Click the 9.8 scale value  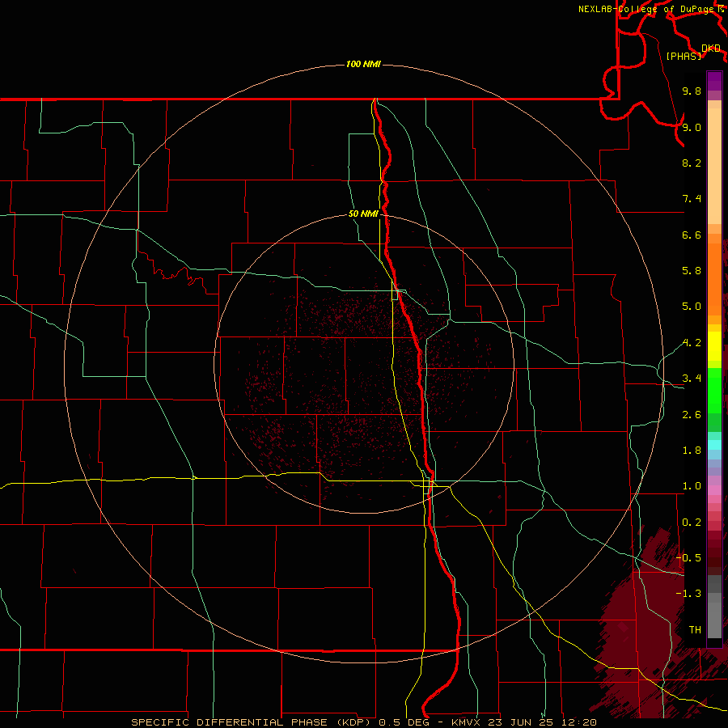pos(692,91)
